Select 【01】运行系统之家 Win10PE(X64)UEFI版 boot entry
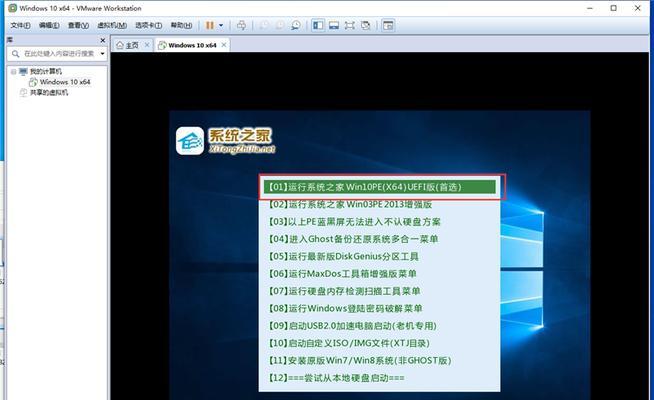 (x=380, y=187)
